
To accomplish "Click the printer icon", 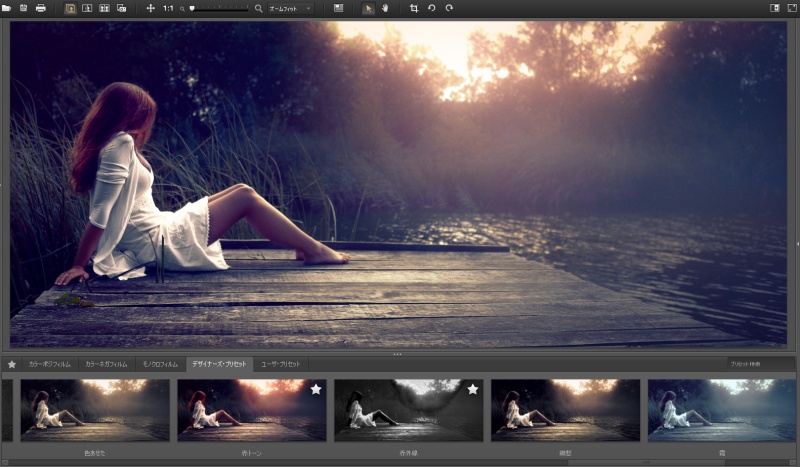I will pyautogui.click(x=41, y=8).
